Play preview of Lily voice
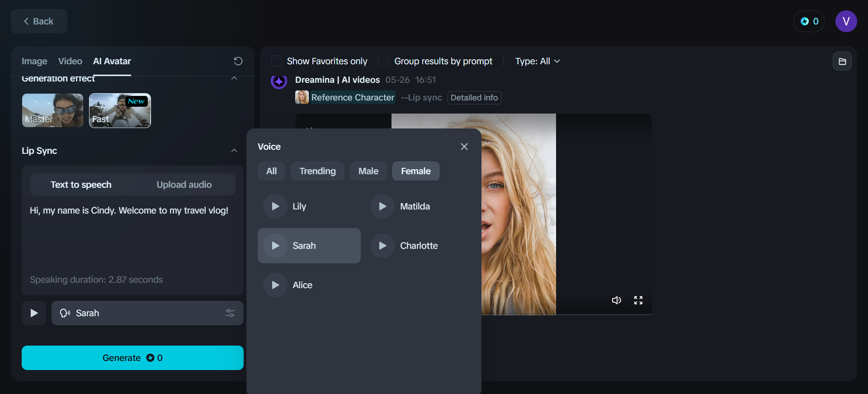Image resolution: width=868 pixels, height=394 pixels. pos(275,206)
